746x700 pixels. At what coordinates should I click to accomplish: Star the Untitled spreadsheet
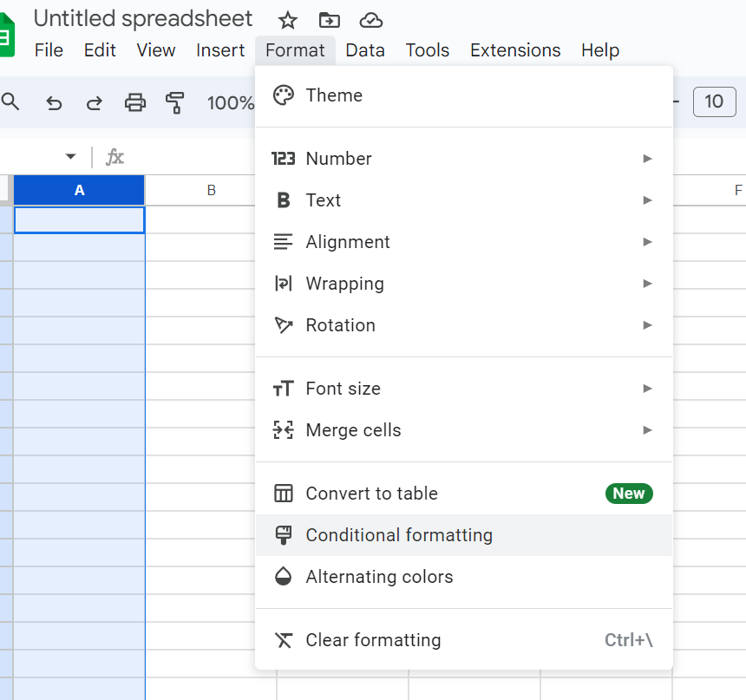(x=288, y=20)
